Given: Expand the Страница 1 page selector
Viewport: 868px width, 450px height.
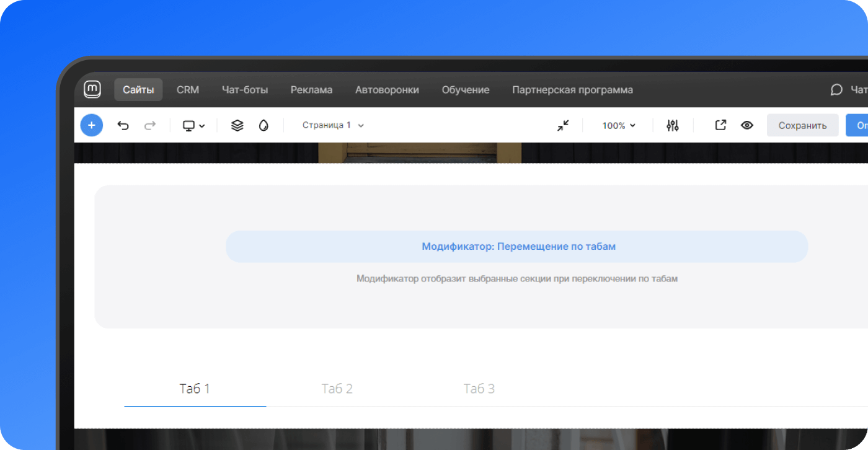Looking at the screenshot, I should tap(333, 125).
